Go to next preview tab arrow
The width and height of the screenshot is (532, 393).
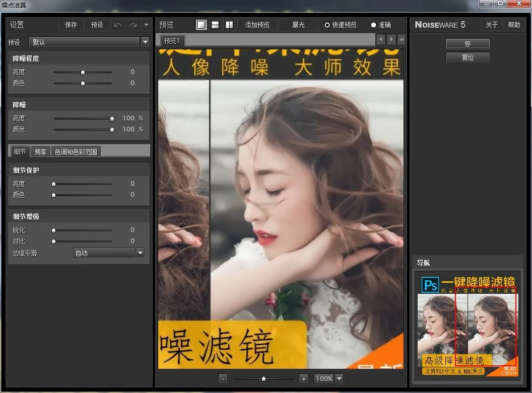[x=391, y=39]
